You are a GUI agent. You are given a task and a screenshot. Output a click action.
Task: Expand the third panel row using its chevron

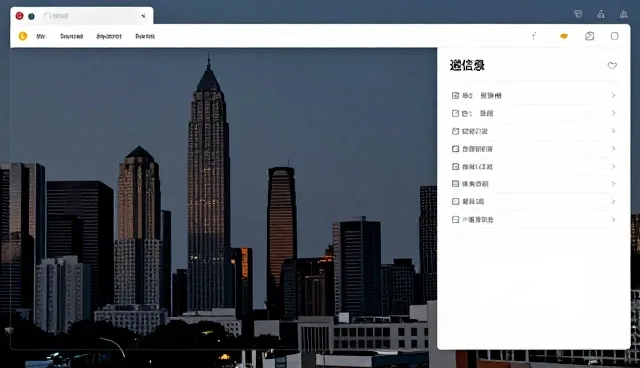point(613,131)
